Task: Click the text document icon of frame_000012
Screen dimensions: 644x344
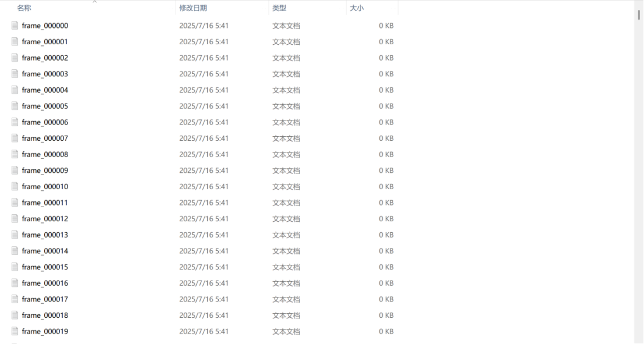Action: [x=15, y=219]
